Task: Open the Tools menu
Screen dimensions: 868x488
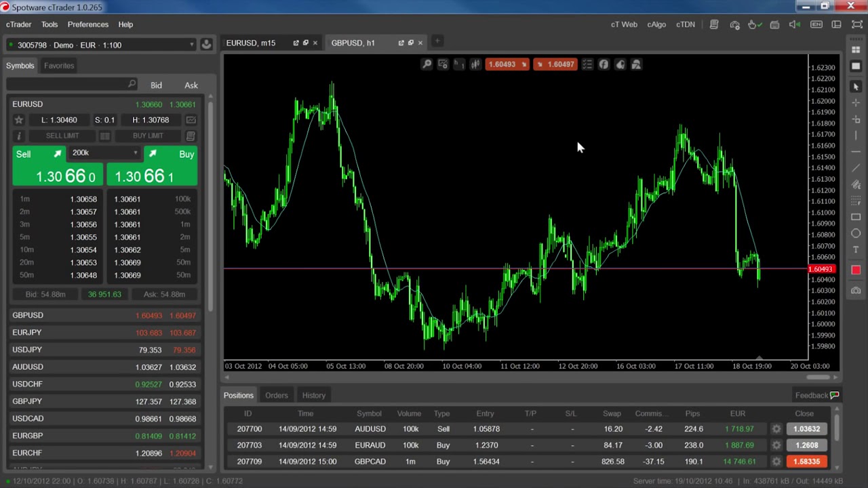Action: [x=50, y=24]
